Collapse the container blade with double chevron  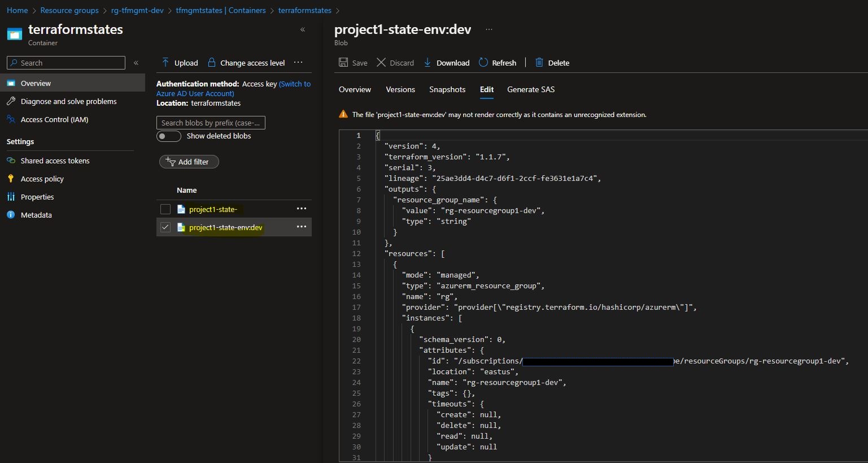tap(303, 29)
